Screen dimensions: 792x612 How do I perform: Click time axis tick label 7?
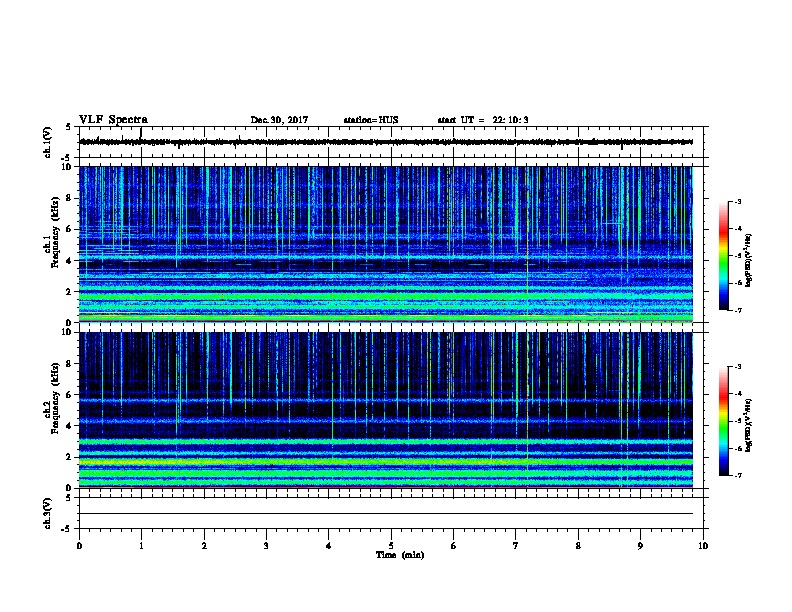[x=516, y=546]
